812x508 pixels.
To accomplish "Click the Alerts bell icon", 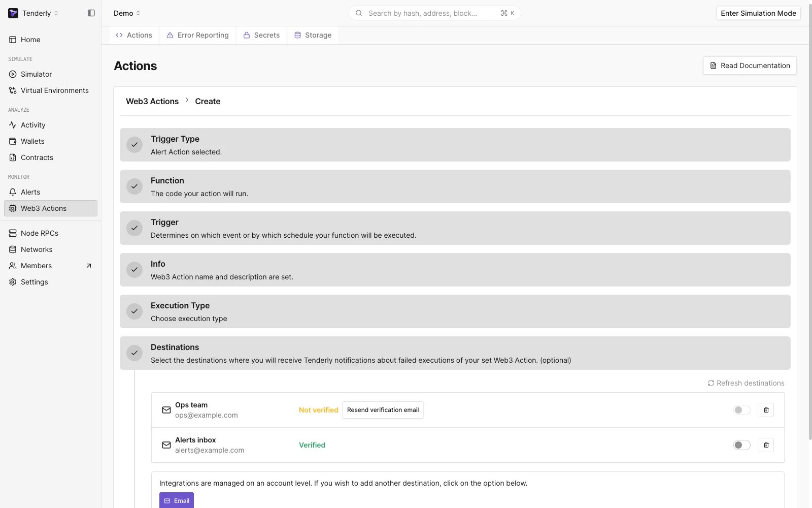I will point(13,192).
